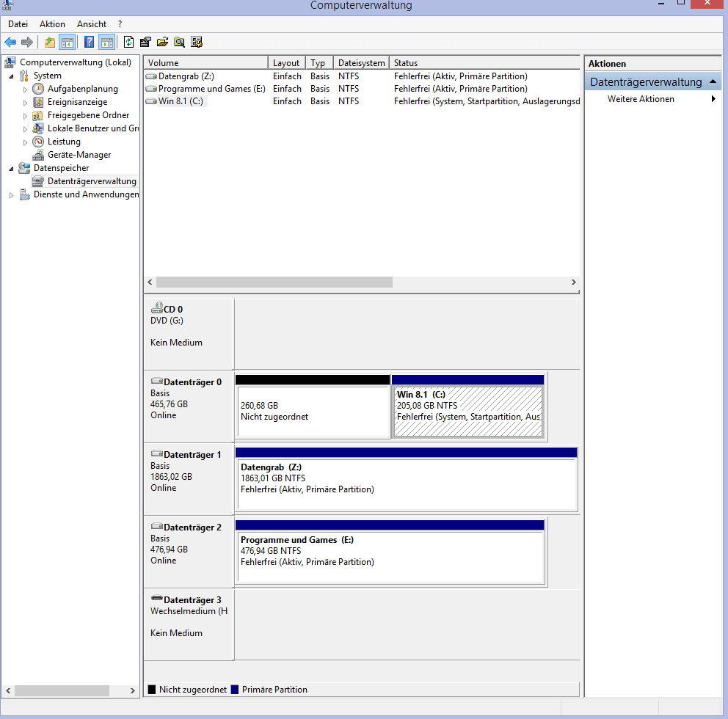Select the Freigegebene Ordner icon
The height and width of the screenshot is (719, 728).
(x=38, y=115)
